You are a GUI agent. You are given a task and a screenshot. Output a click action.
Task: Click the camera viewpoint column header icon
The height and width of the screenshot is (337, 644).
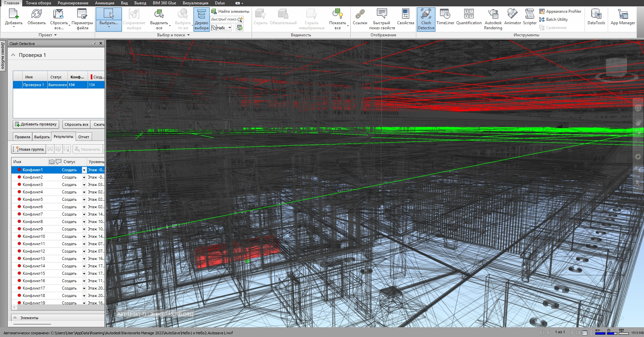[52, 162]
